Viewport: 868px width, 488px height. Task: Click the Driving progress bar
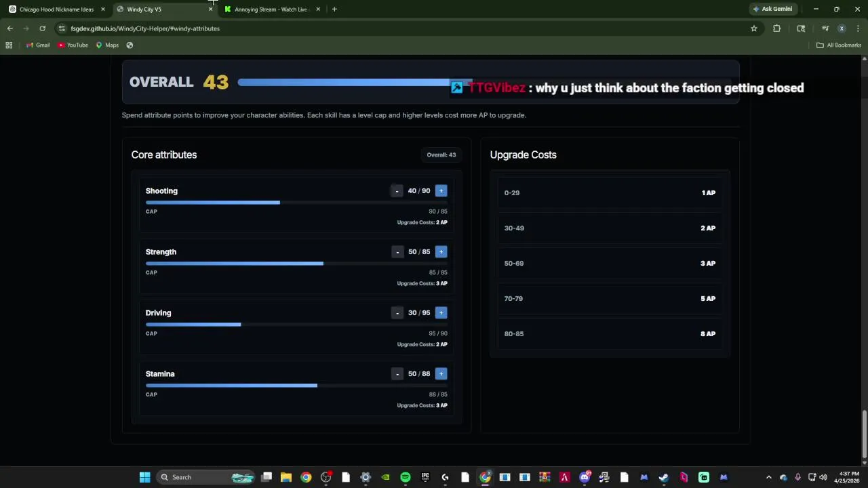296,325
